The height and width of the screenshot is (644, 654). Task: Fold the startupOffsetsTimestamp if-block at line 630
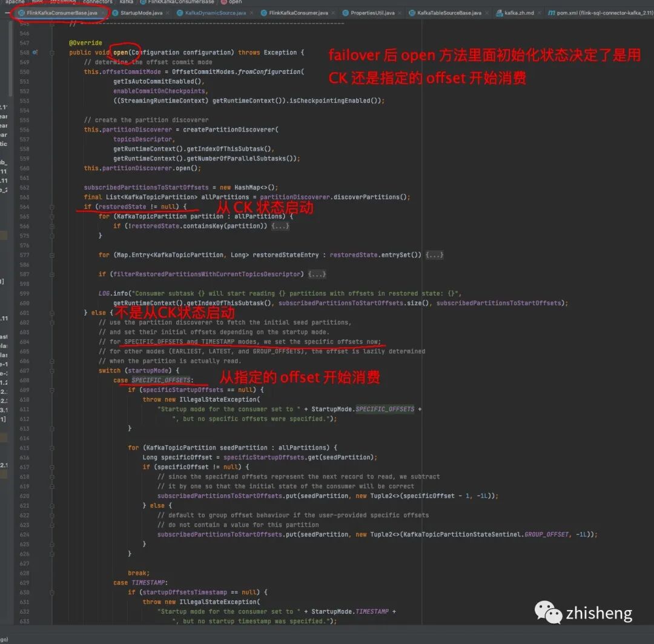coord(52,593)
